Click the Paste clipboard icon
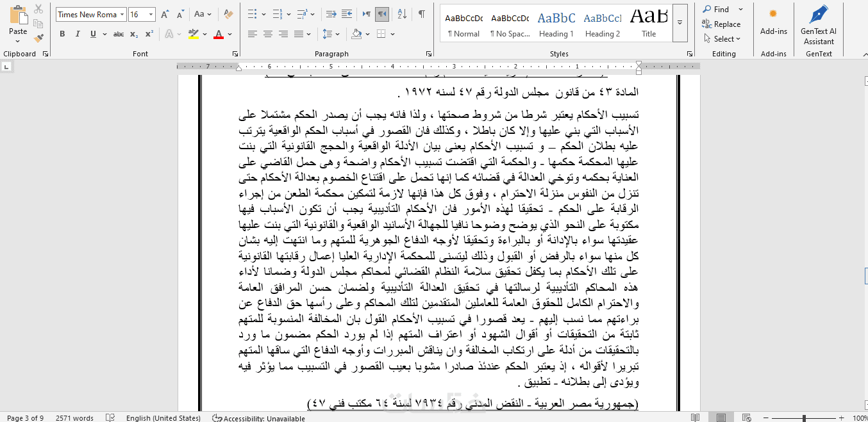This screenshot has width=868, height=422. [18, 15]
